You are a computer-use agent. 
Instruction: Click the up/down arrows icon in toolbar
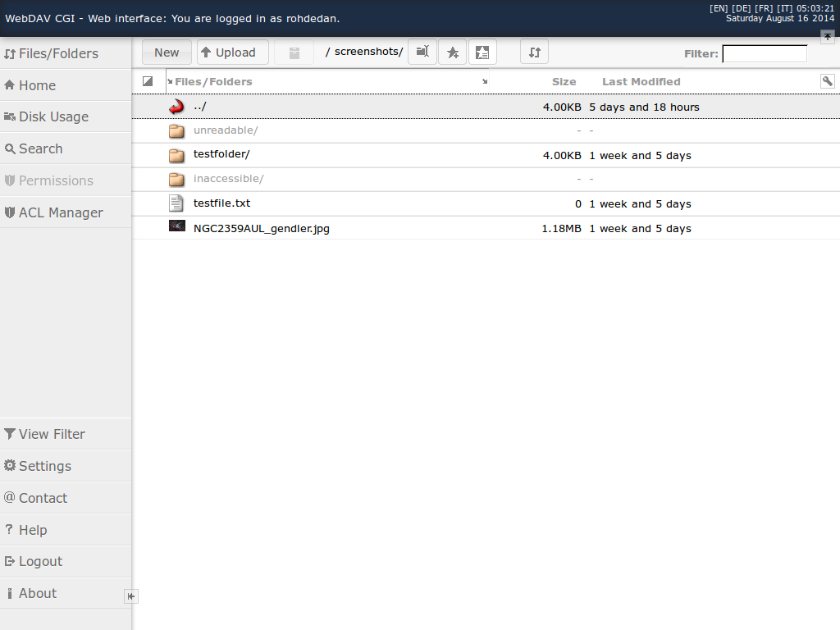[534, 52]
